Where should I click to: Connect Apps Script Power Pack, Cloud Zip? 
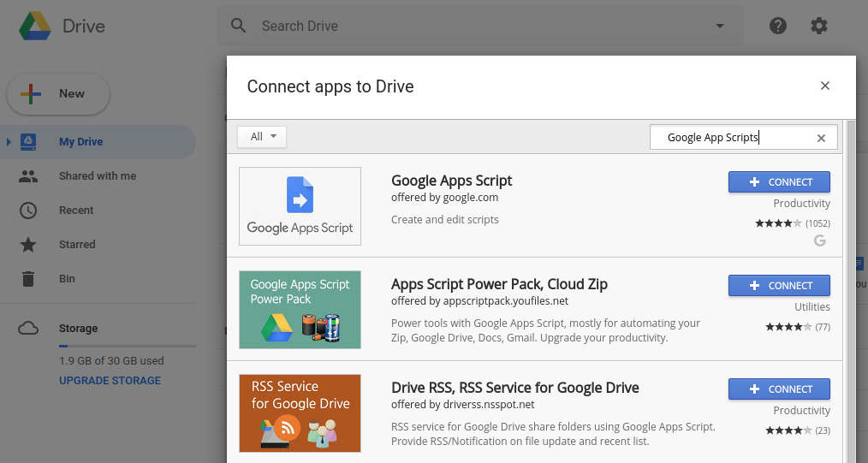point(779,286)
